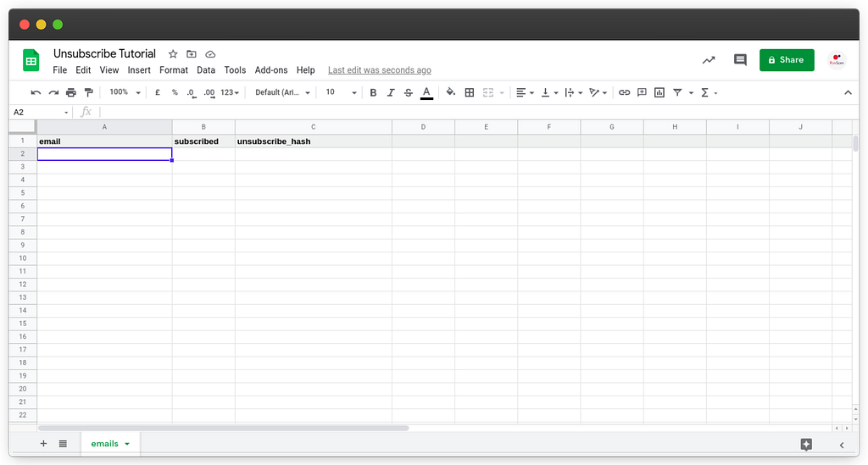Click the Undo arrow icon
This screenshot has height=465, width=868.
pos(36,92)
